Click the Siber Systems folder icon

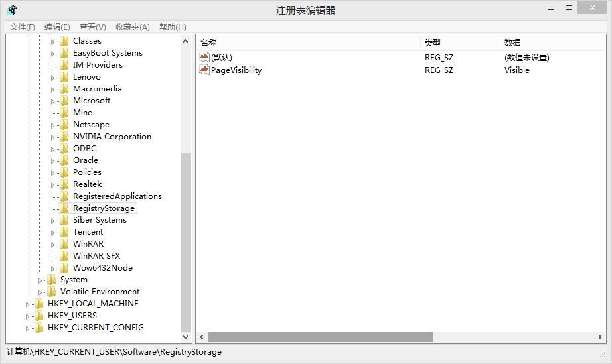click(64, 220)
